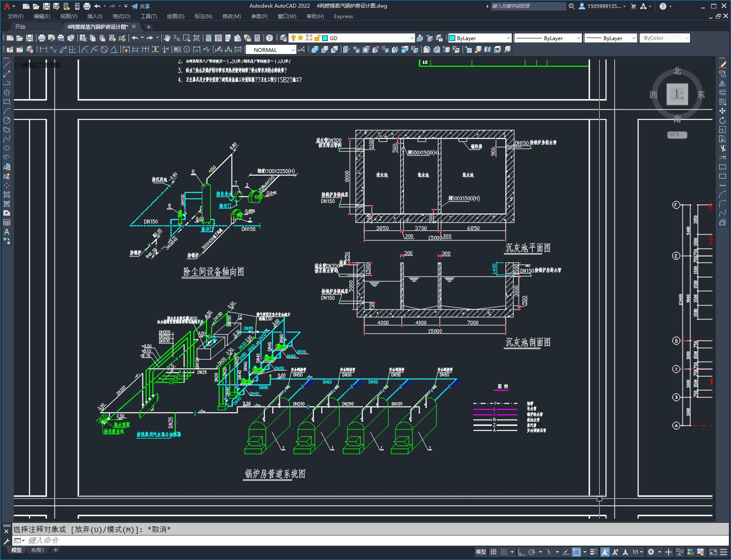The width and height of the screenshot is (731, 560).
Task: Click the Linear dimension tool
Action: point(43,50)
